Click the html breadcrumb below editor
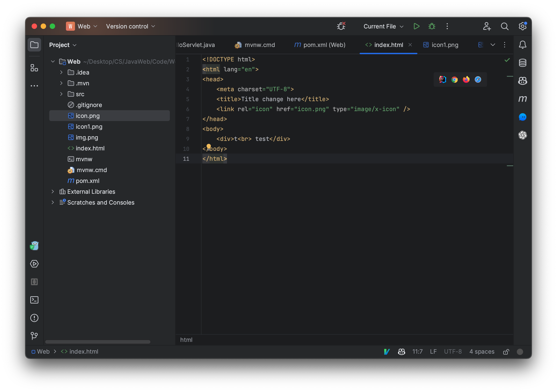Screen dimensions: 557x392 [x=186, y=340]
